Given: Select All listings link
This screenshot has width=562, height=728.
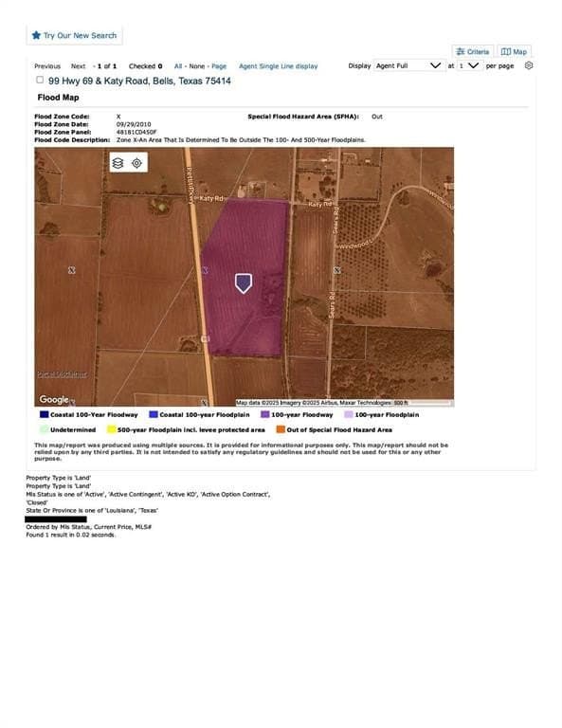Looking at the screenshot, I should tap(178, 66).
